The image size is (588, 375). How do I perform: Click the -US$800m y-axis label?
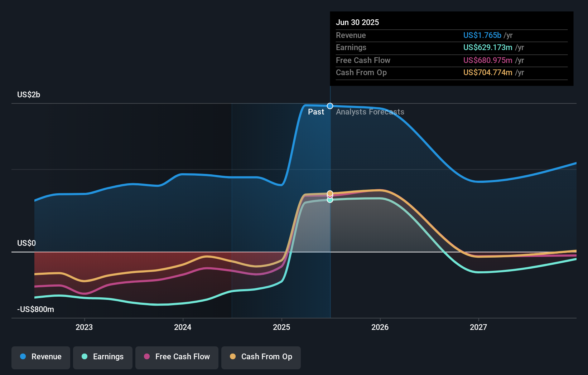tap(35, 309)
